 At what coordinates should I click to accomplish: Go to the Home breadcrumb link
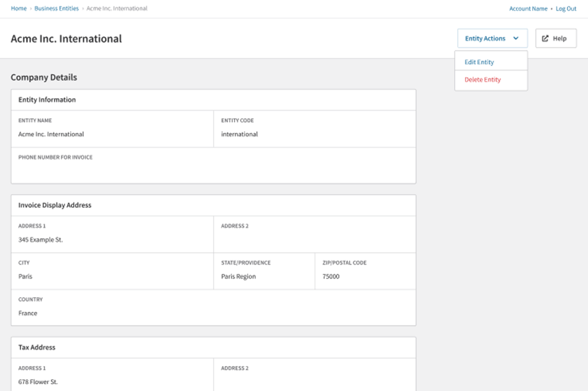coord(19,8)
